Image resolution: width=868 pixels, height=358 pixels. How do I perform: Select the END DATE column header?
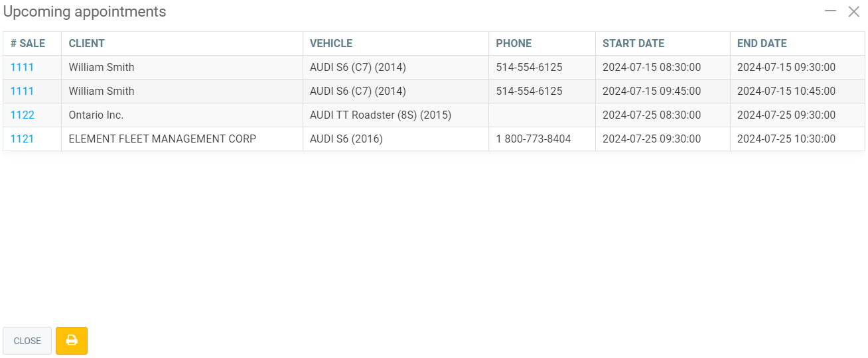762,43
